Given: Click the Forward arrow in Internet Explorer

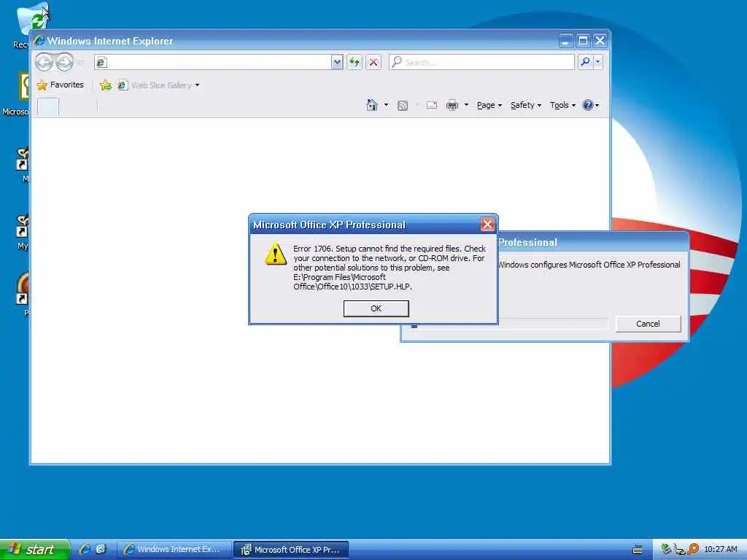Looking at the screenshot, I should pyautogui.click(x=65, y=62).
